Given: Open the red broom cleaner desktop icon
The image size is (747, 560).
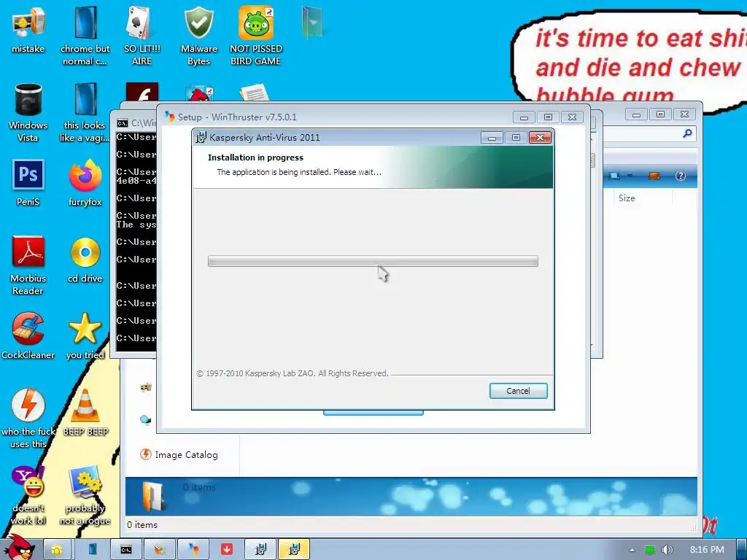Looking at the screenshot, I should [x=28, y=336].
